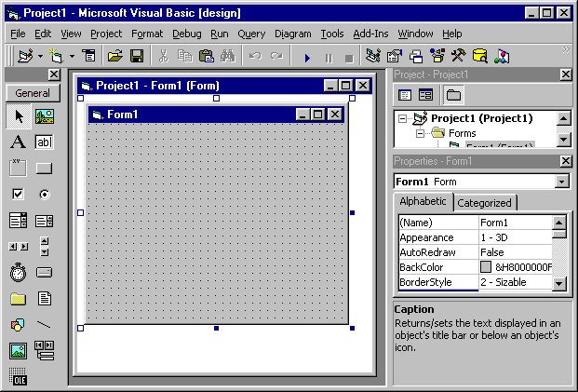Select the Image control tool
This screenshot has width=578, height=392.
pyautogui.click(x=18, y=351)
